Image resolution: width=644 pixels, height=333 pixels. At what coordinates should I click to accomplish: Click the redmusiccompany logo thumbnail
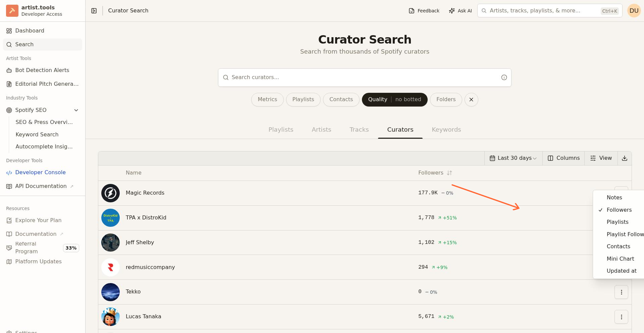(110, 267)
